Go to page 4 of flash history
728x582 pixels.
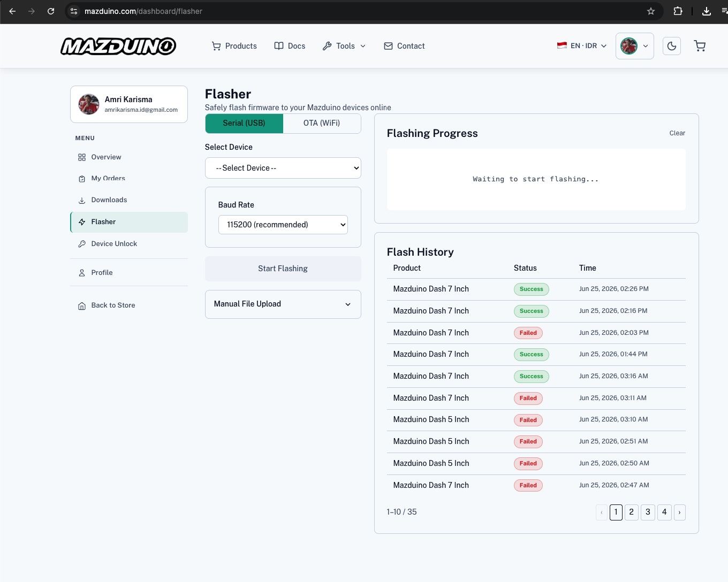pyautogui.click(x=664, y=512)
